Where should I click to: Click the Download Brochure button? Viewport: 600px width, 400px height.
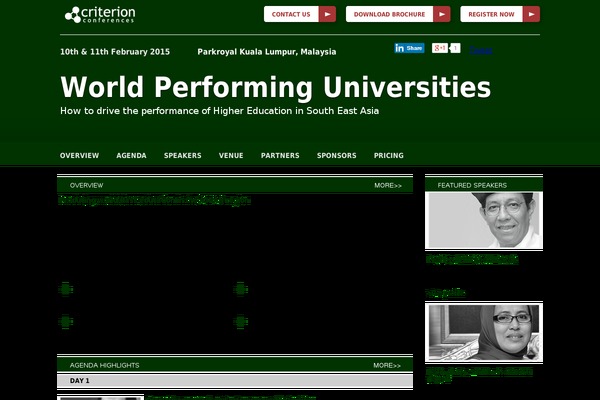click(x=398, y=14)
